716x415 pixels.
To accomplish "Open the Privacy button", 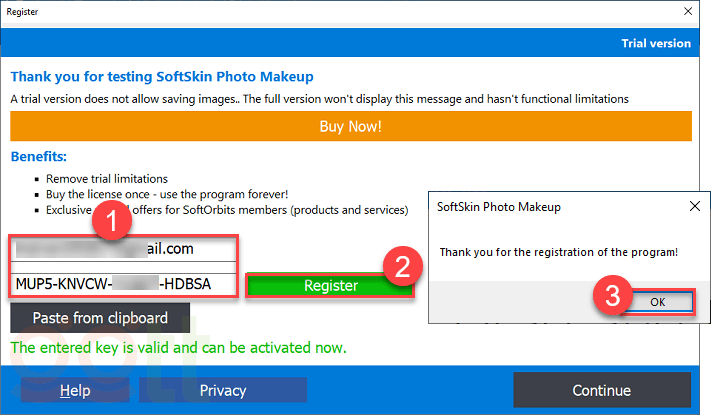I will pos(222,390).
